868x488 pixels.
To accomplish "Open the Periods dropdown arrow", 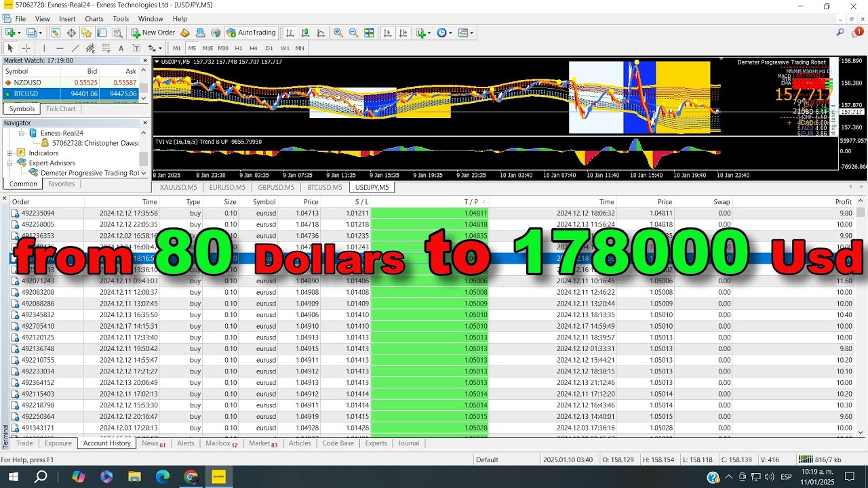I will tap(450, 33).
